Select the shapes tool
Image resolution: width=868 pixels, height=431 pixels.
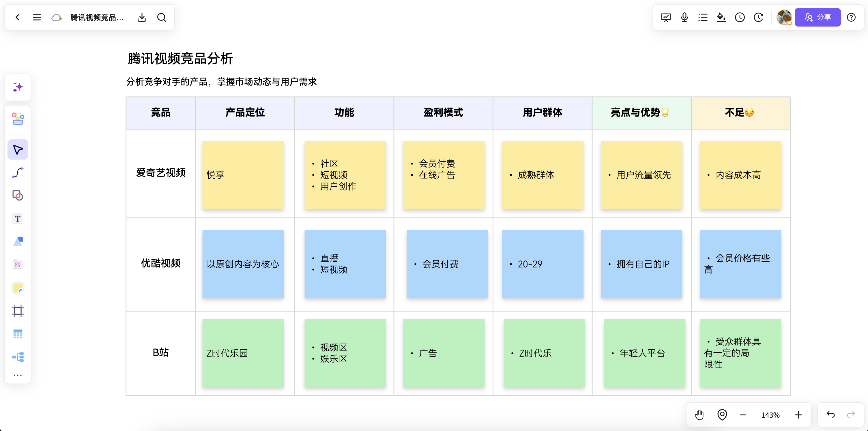(x=18, y=195)
